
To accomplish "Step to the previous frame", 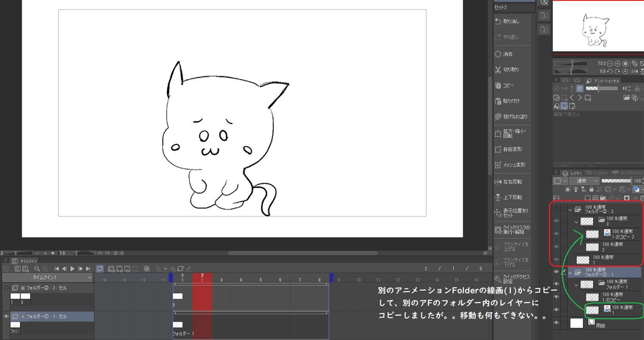I will click(x=64, y=268).
